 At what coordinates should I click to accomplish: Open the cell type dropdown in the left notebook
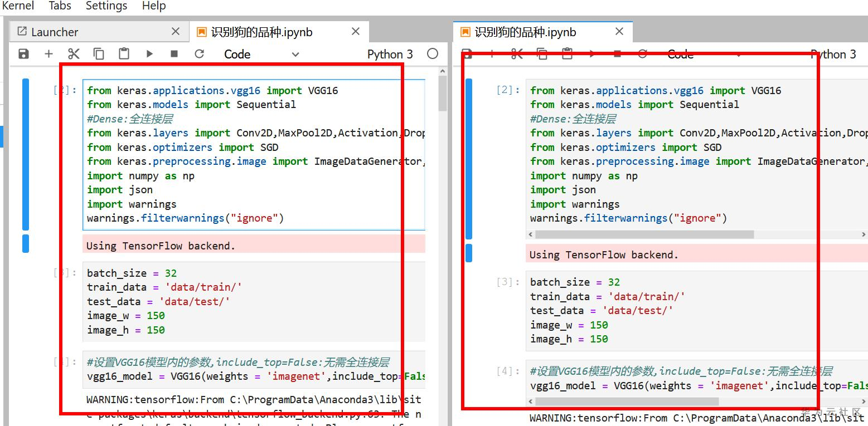(x=261, y=54)
